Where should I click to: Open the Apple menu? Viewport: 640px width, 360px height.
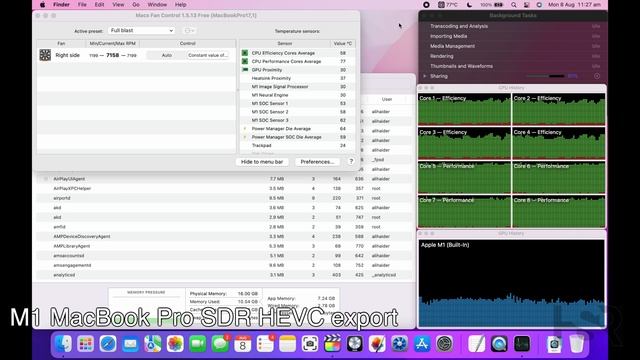pyautogui.click(x=42, y=5)
